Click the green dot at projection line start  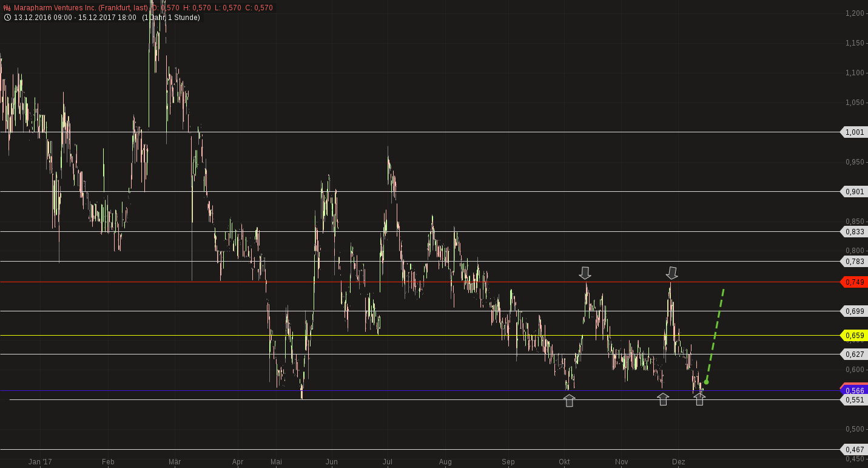click(706, 382)
